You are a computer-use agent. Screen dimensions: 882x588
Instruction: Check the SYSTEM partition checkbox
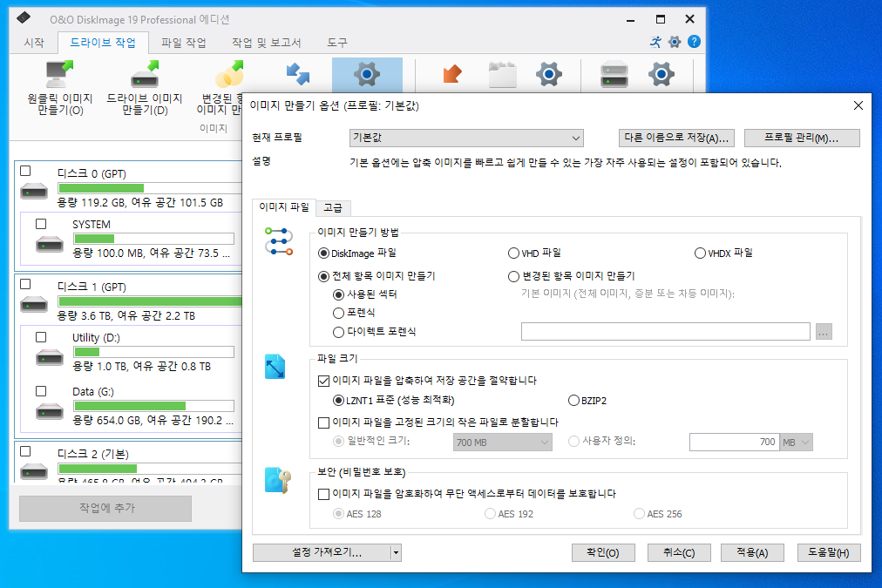(x=41, y=224)
